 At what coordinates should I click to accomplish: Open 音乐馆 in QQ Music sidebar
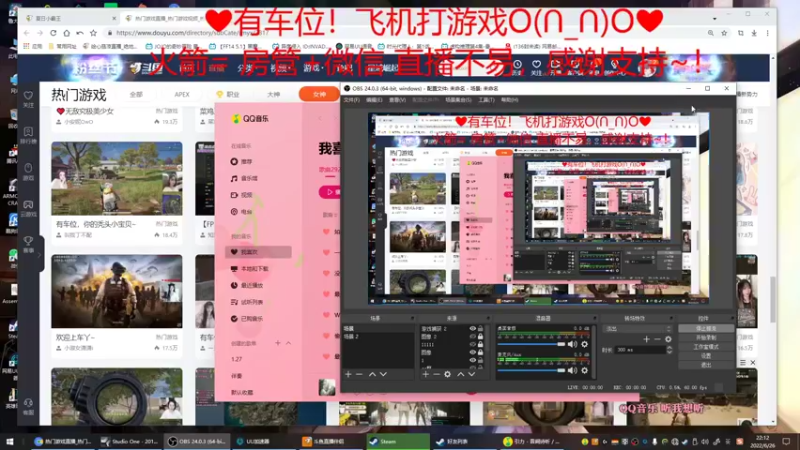(244, 179)
